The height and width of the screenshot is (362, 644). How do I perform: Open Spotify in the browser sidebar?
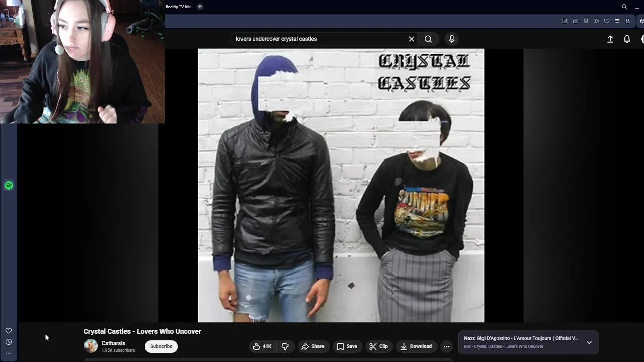tap(9, 186)
